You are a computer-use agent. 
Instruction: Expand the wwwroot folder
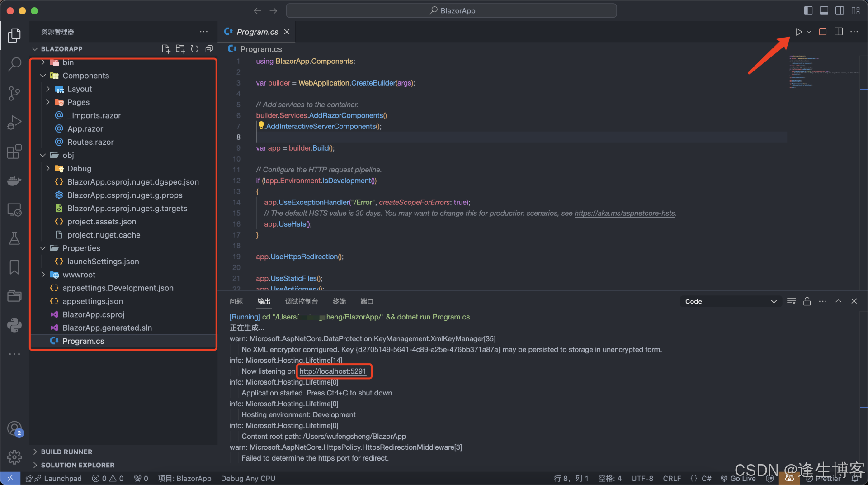click(x=43, y=275)
